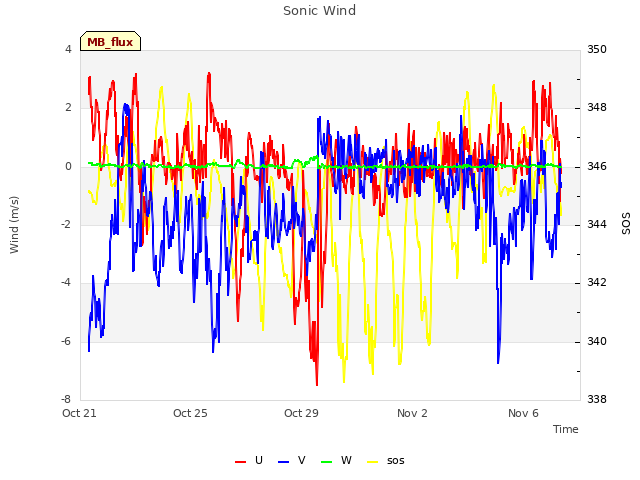The image size is (640, 480).
Task: Click the Oct 25 tick label
Action: (x=190, y=413)
